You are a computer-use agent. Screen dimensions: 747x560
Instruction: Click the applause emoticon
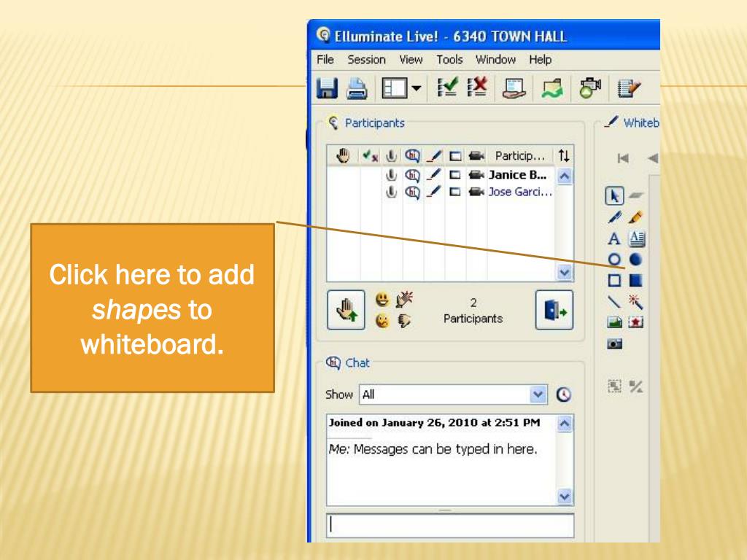[x=404, y=299]
